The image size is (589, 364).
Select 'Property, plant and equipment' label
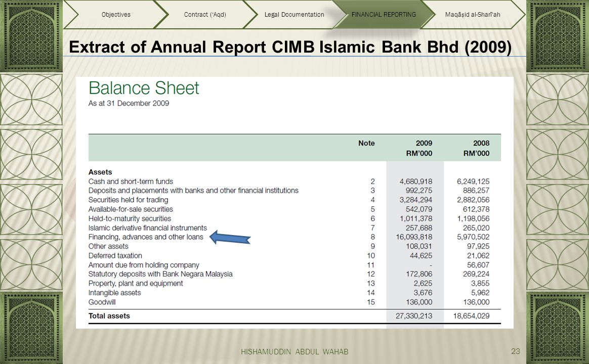tap(136, 284)
